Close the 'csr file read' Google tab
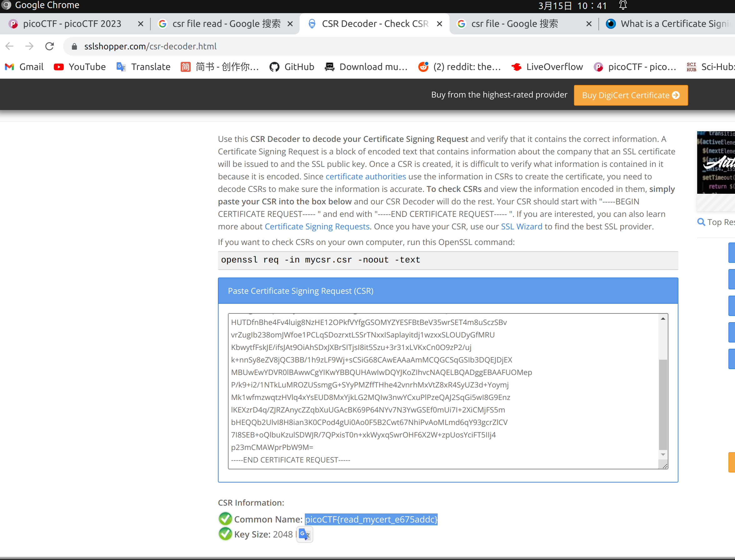The height and width of the screenshot is (560, 735). 290,24
